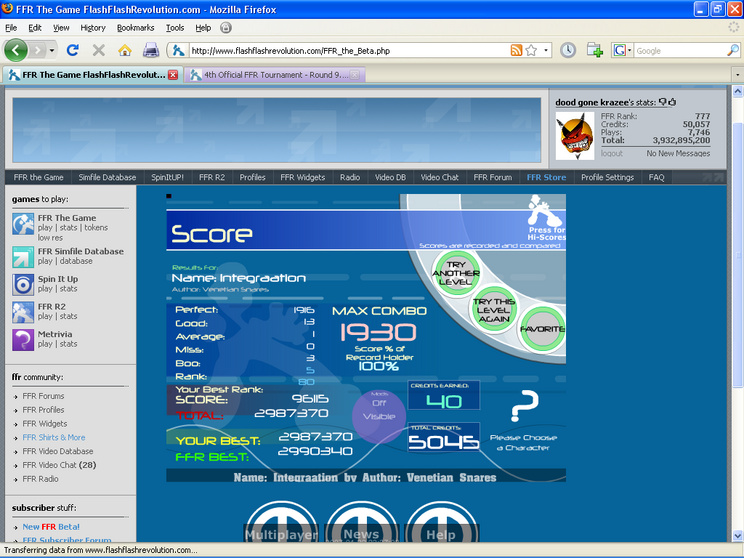Reload the page with the refresh icon
The image size is (744, 558).
click(73, 50)
